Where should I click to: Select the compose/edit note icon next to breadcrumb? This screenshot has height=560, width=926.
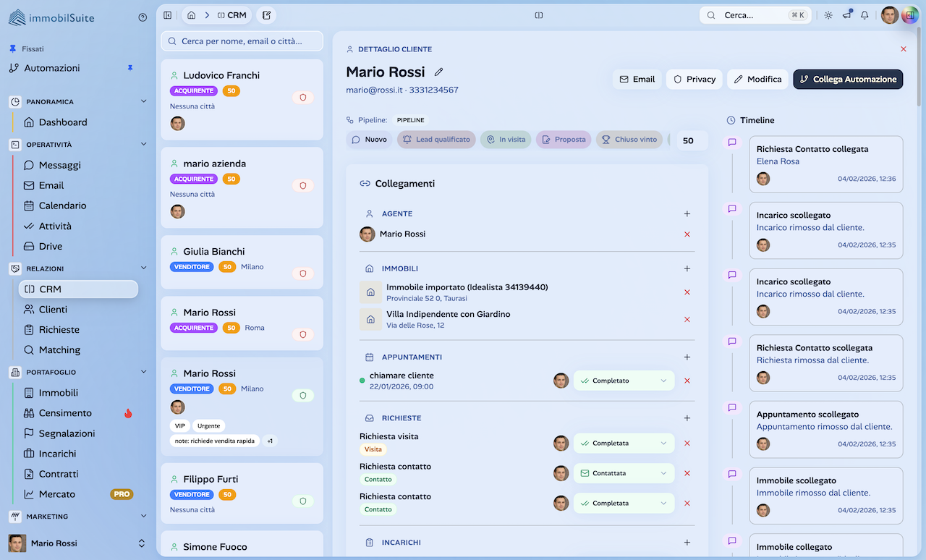coord(266,14)
